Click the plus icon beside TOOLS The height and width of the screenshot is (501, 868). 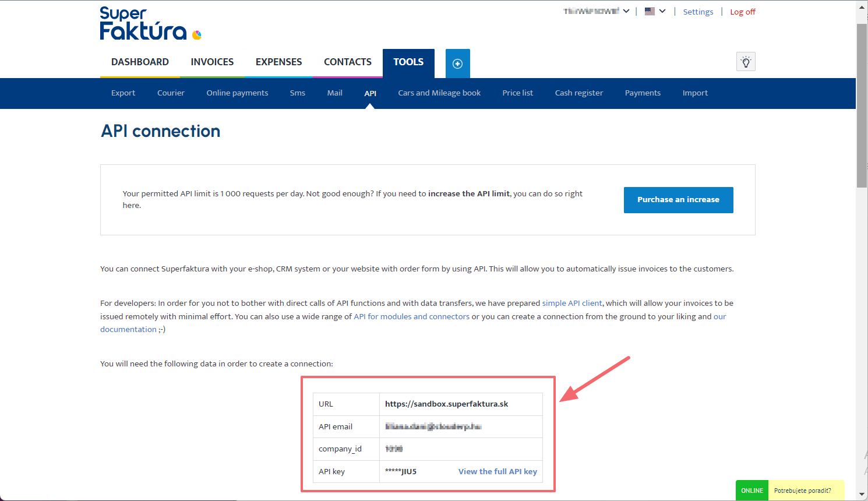point(458,63)
